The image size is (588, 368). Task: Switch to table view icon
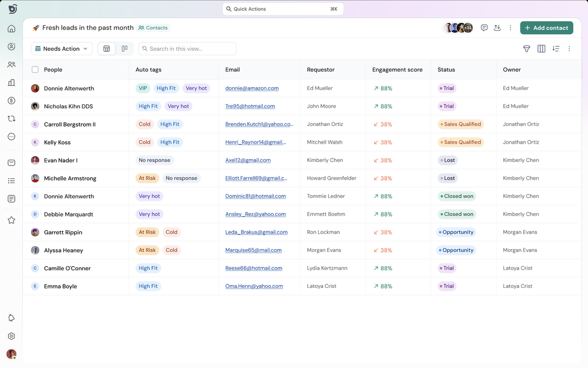(106, 49)
